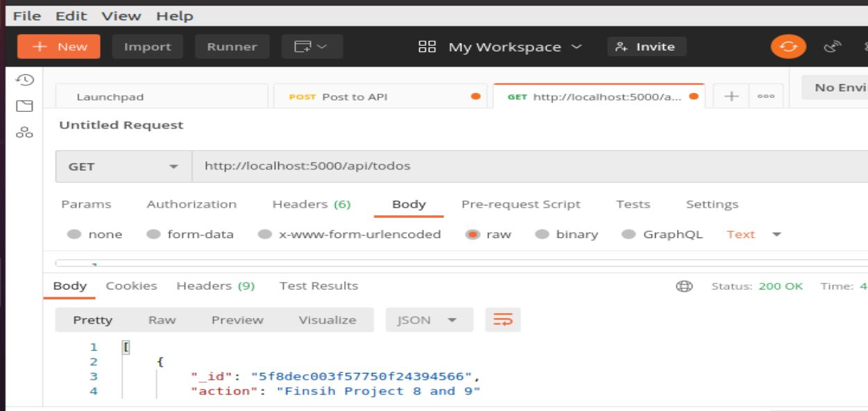Open the Authorization tab
The height and width of the screenshot is (411, 868).
[x=192, y=204]
